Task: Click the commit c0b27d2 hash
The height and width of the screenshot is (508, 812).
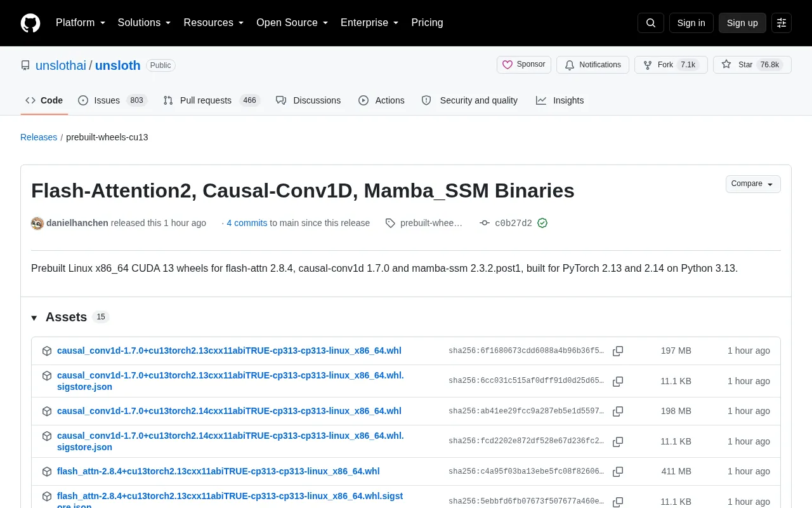Action: tap(513, 223)
